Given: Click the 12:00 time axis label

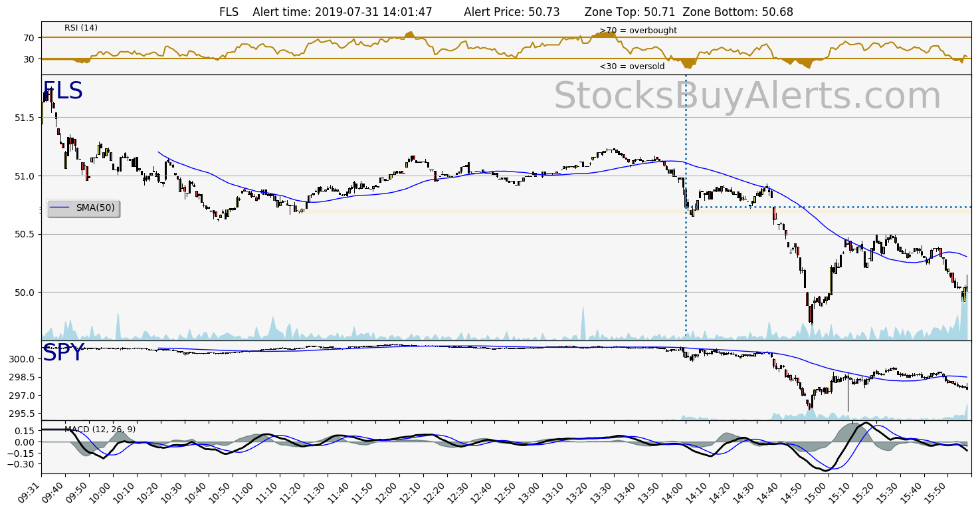Looking at the screenshot, I should point(388,492).
